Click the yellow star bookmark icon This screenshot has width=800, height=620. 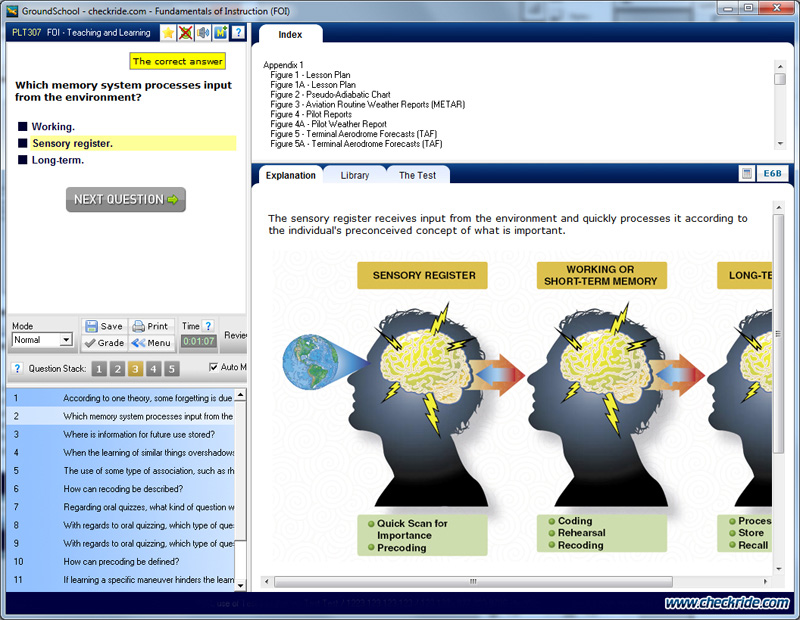168,33
